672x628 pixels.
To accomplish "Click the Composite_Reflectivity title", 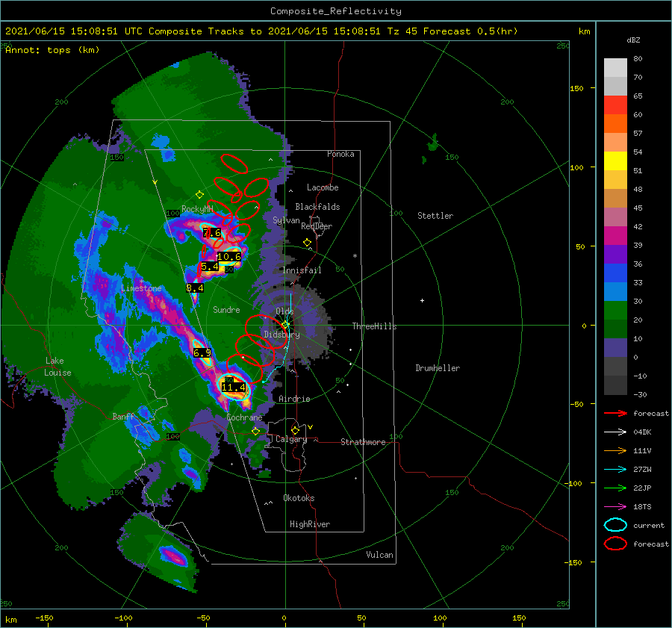I will click(x=335, y=11).
